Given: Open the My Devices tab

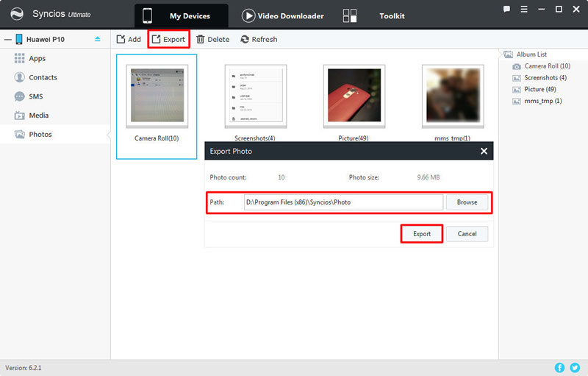Looking at the screenshot, I should (182, 15).
